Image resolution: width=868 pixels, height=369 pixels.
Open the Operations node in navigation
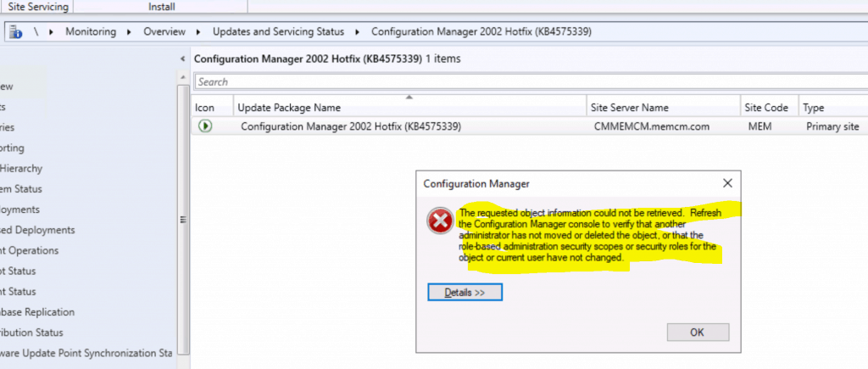tap(29, 250)
